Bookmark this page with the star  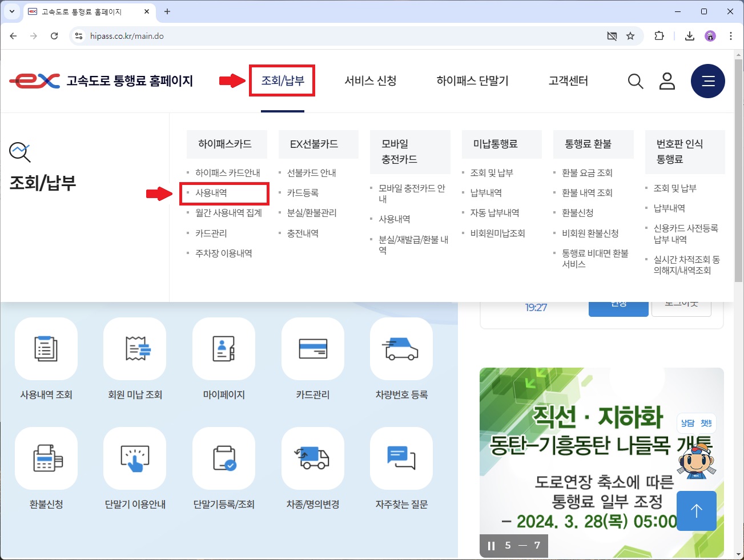pyautogui.click(x=630, y=35)
